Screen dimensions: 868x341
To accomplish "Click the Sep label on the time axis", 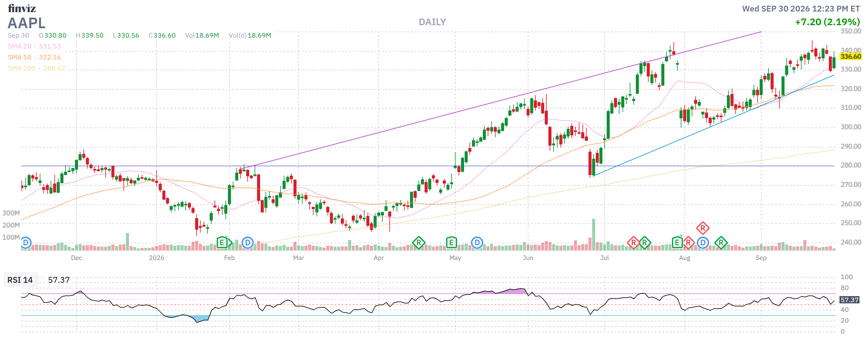I will [761, 258].
